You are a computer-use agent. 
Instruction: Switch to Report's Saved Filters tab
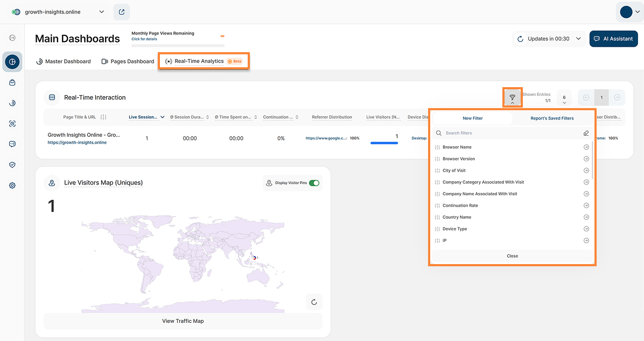[x=552, y=118]
